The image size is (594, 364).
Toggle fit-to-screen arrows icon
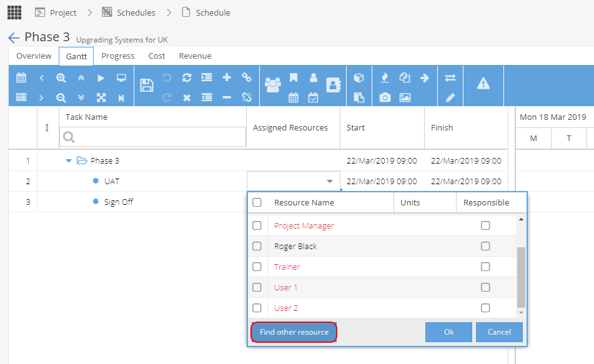(101, 98)
